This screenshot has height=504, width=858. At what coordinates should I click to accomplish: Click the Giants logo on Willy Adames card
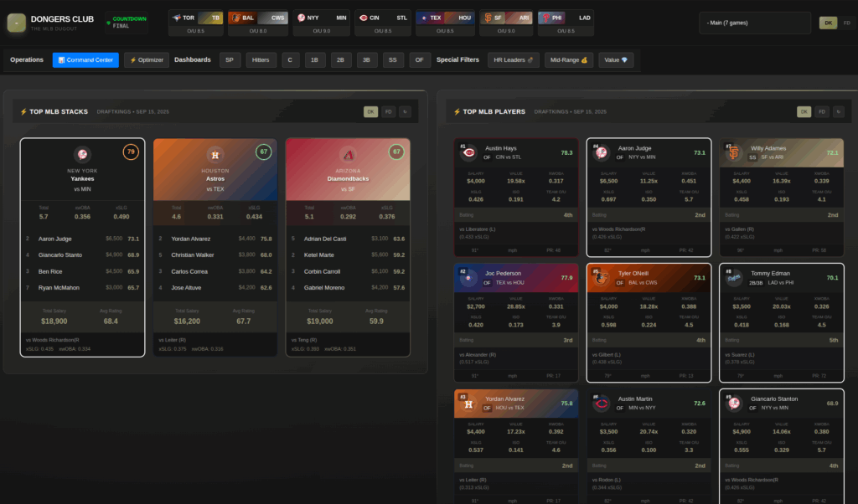coord(734,152)
